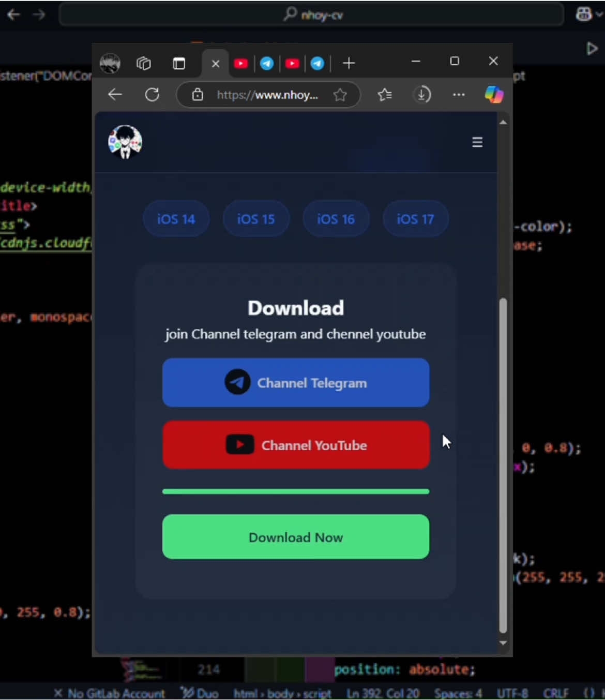Run the file with editor play icon

pos(592,49)
